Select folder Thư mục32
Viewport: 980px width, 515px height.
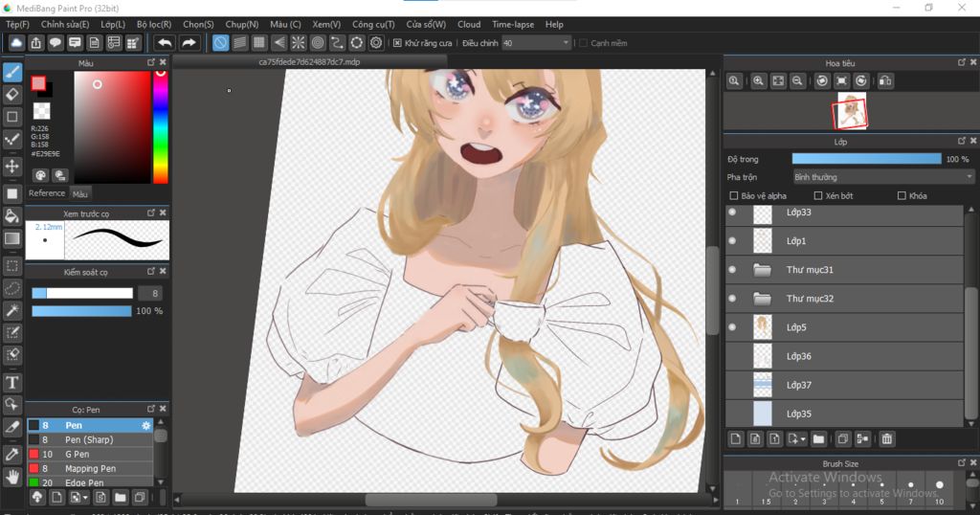coord(844,298)
